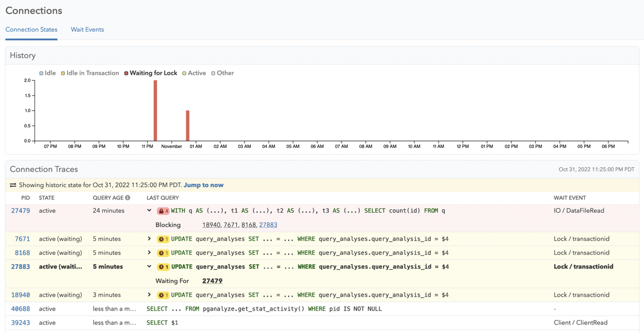Image resolution: width=644 pixels, height=333 pixels.
Task: Expand the PID 7671 query row
Action: click(149, 239)
